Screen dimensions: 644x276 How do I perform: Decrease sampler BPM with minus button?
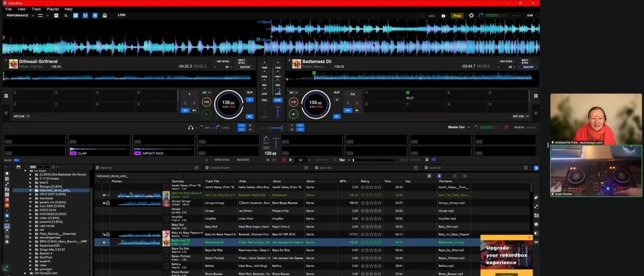[x=274, y=160]
